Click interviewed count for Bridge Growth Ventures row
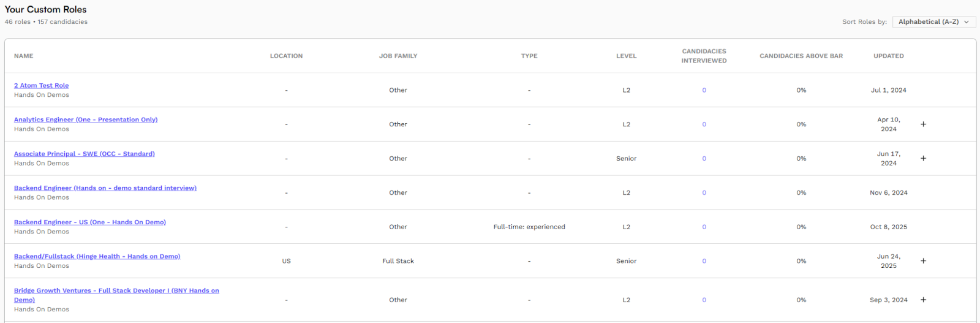The height and width of the screenshot is (323, 980). coord(704,300)
